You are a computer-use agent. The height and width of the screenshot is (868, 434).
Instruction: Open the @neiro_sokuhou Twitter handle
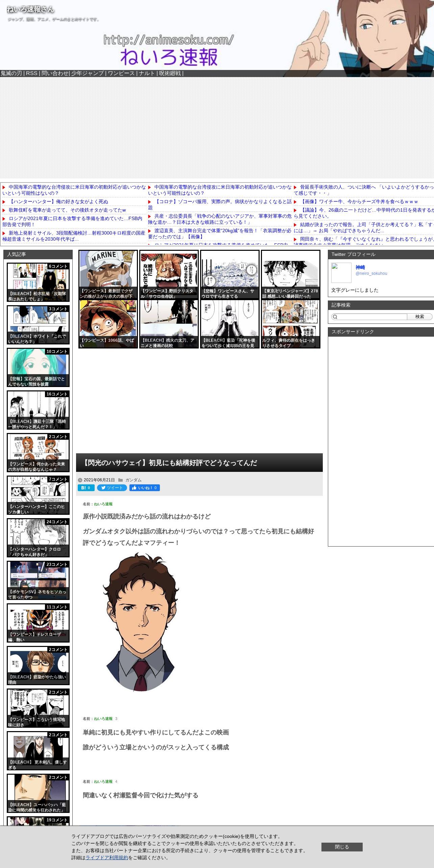coord(371,273)
